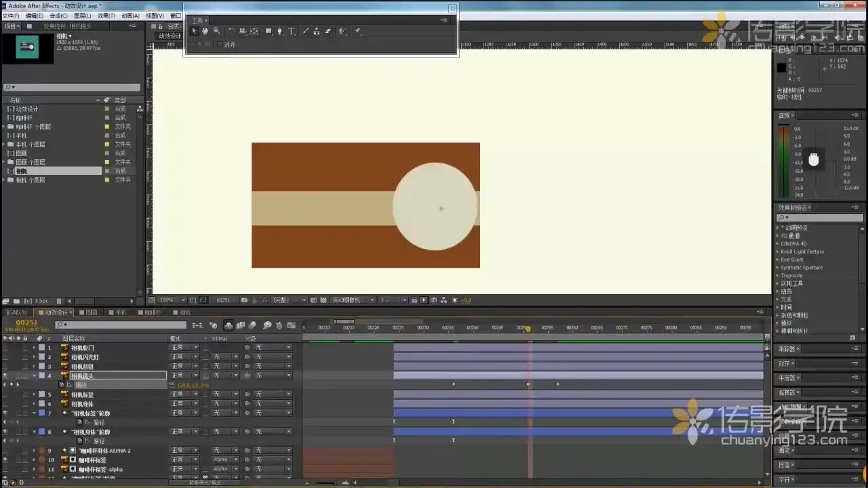
Task: Expand the 相机 个图层 folder
Action: pos(5,180)
